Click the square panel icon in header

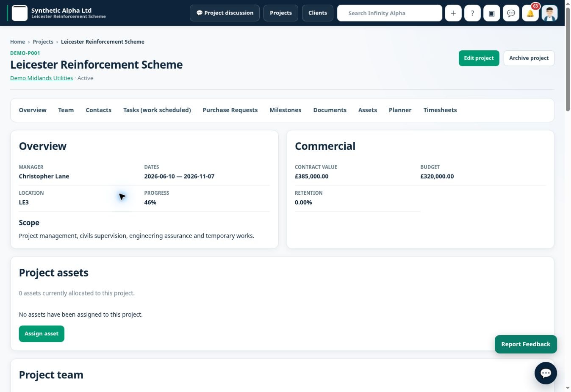coord(492,13)
